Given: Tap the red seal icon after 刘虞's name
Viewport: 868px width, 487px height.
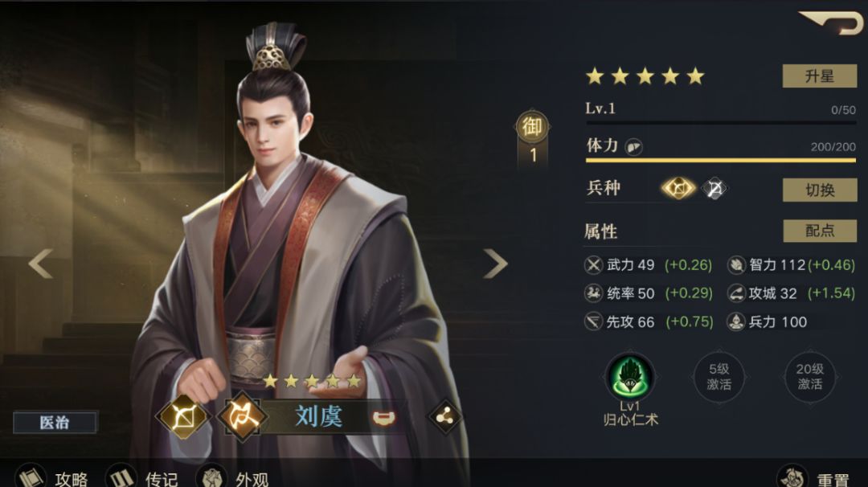Looking at the screenshot, I should [383, 418].
